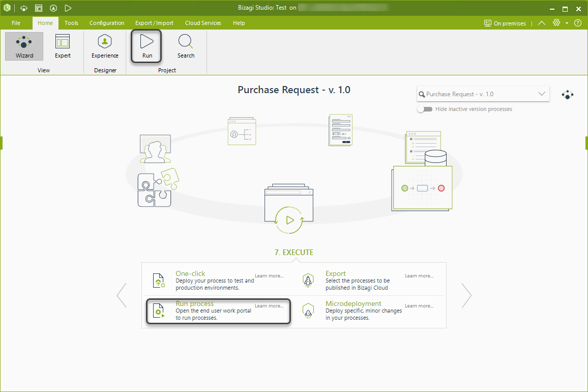588x392 pixels.
Task: Select the Performers people step illustration
Action: pyautogui.click(x=155, y=149)
